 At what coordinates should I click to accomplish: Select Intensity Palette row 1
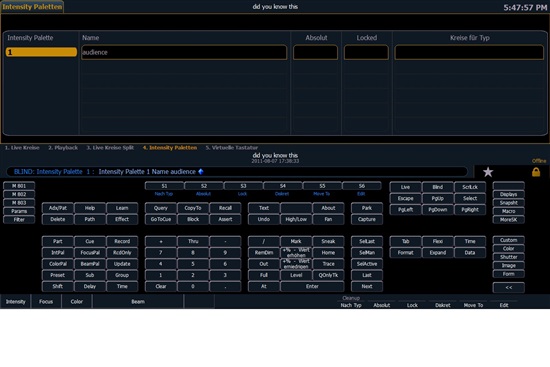point(41,52)
